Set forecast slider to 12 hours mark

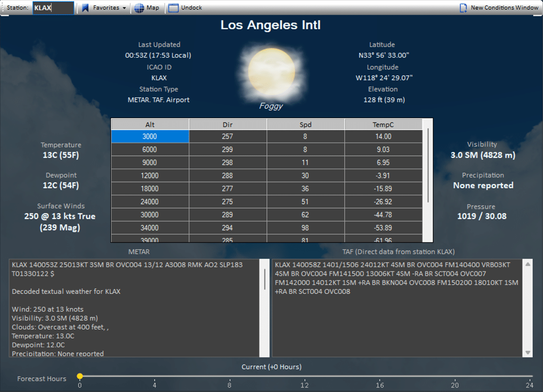(305, 376)
